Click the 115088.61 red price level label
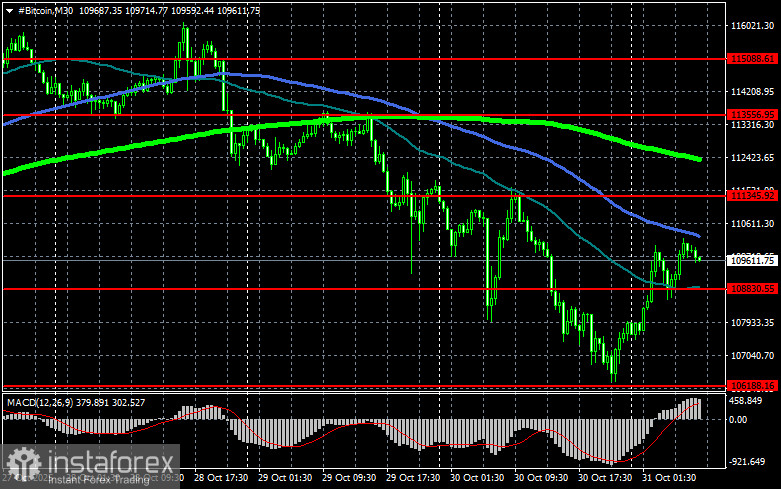Screen dimensions: 781x489 pos(753,59)
